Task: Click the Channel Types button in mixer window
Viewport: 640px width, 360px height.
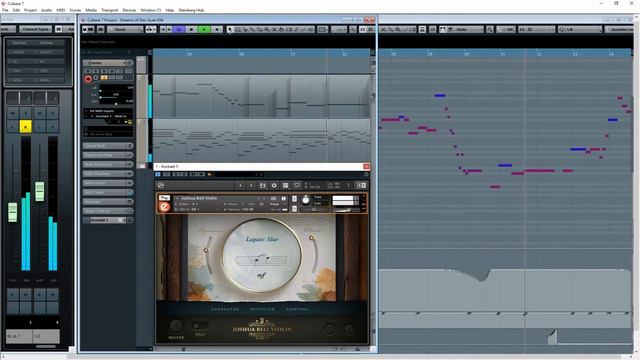Action: 36,29
